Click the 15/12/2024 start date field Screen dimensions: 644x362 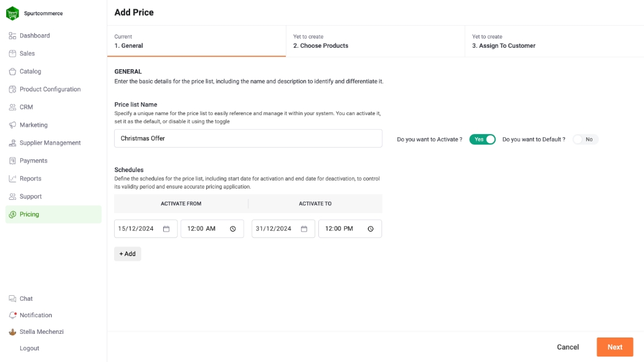[146, 228]
